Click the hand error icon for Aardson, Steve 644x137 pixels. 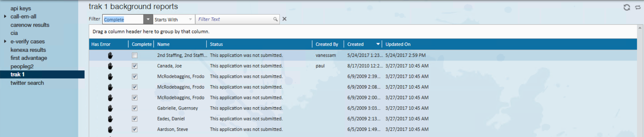[x=110, y=130]
